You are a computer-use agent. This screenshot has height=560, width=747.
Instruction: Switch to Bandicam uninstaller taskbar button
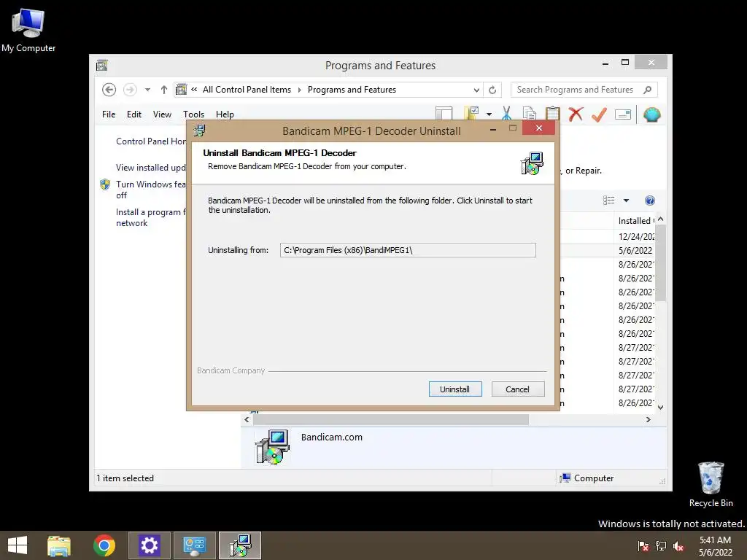click(x=239, y=545)
